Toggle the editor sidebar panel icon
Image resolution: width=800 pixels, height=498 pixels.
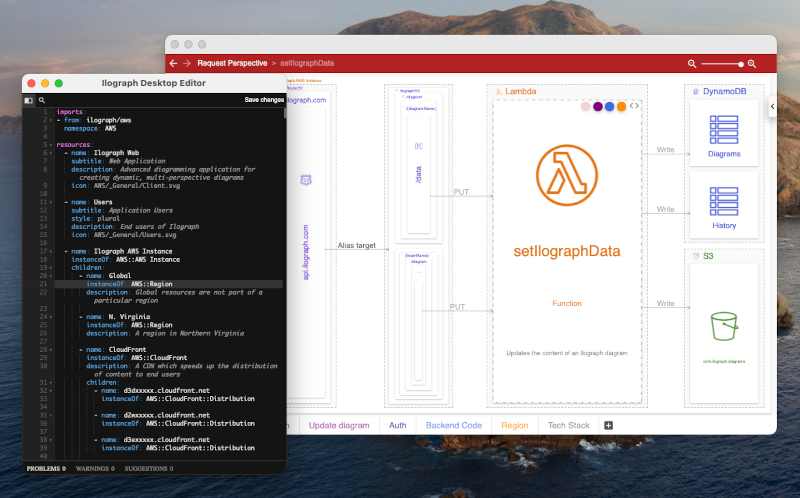tap(29, 100)
